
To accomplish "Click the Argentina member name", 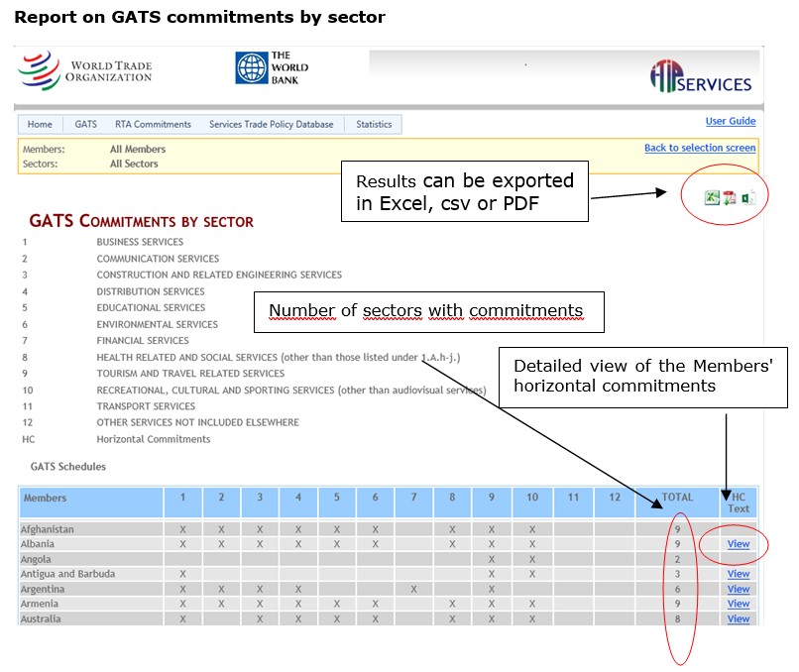I will 43,590.
